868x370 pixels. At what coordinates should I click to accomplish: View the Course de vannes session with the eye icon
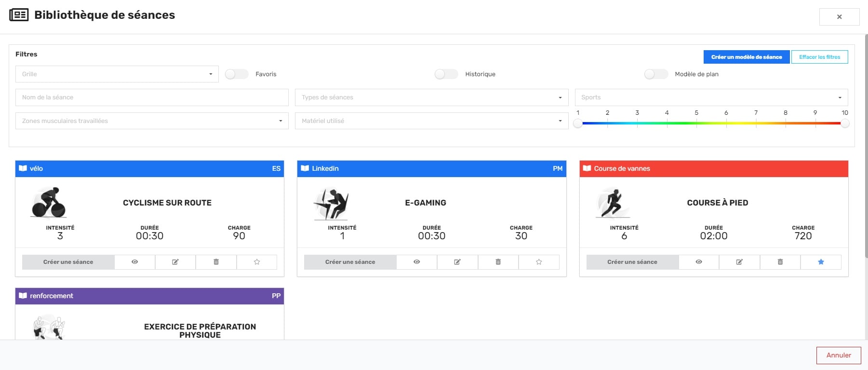[x=699, y=262]
